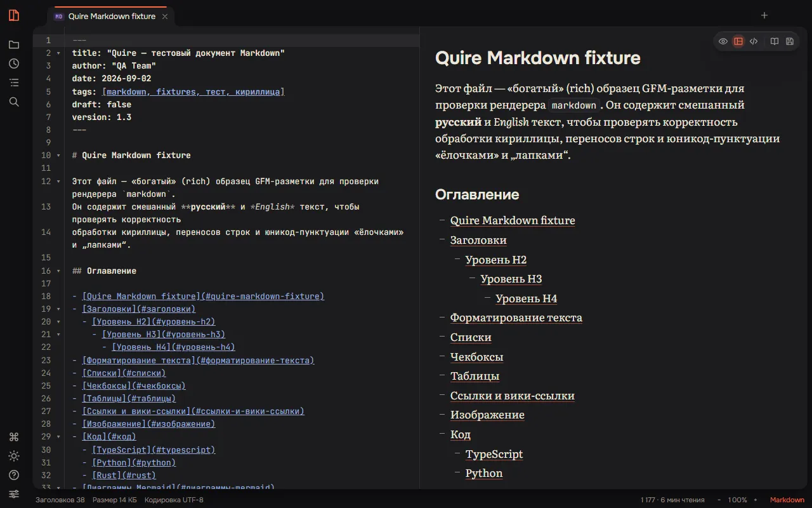Viewport: 812px width, 508px height.
Task: Click editor line 'draft: false'
Action: 102,105
